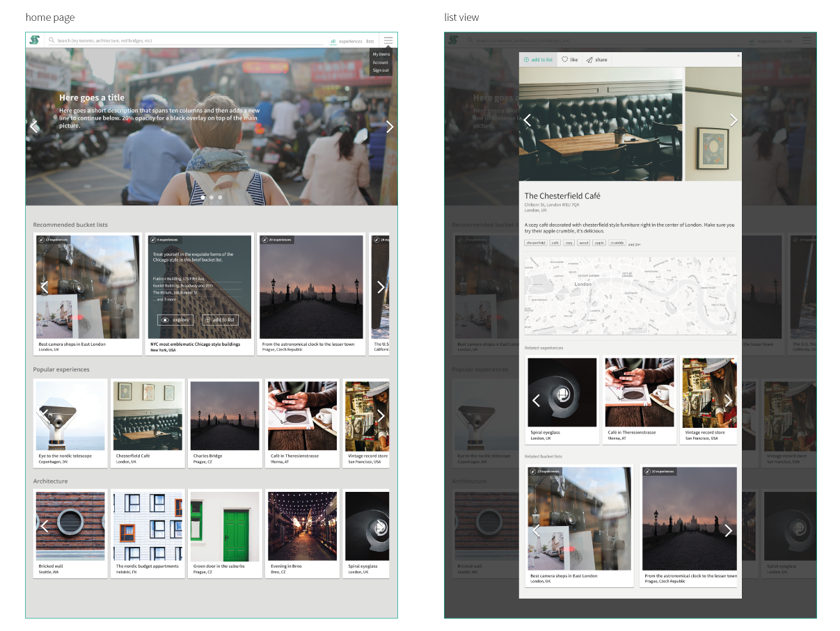Screen dimensions: 840x631
Task: Click the green S logo on home page
Action: pos(34,40)
